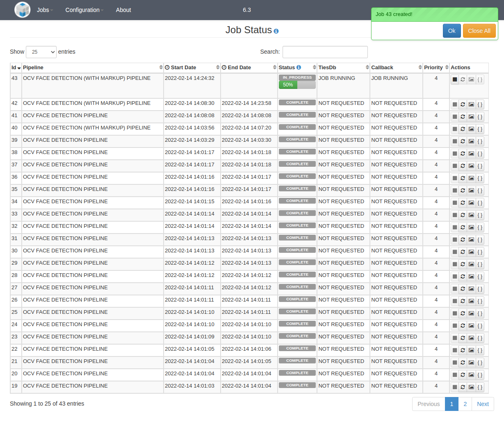Click Ok in the Job 43 created notification
The image size is (504, 422).
pos(452,31)
